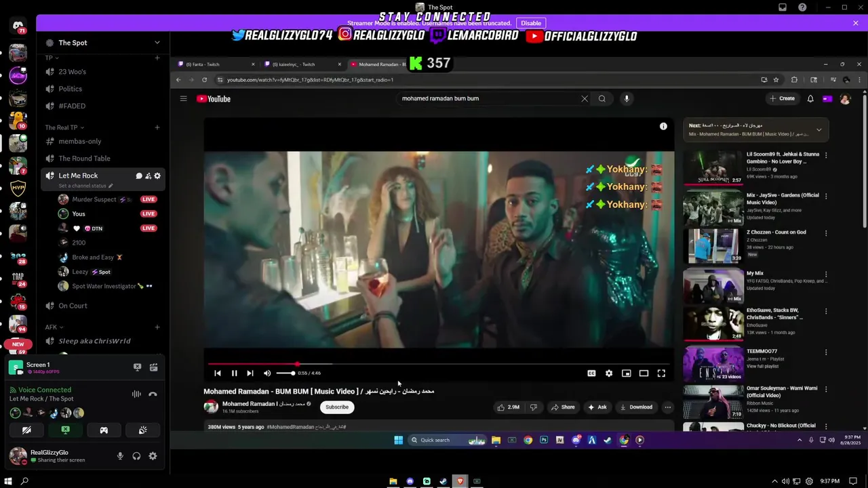Expand the Next mix playlist chevron
This screenshot has height=488, width=868.
tap(818, 129)
